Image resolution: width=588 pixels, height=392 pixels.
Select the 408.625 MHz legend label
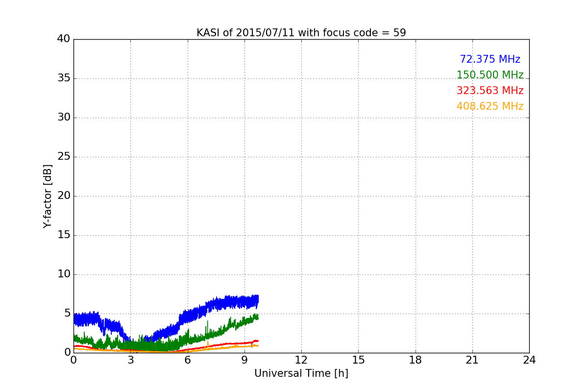click(490, 106)
